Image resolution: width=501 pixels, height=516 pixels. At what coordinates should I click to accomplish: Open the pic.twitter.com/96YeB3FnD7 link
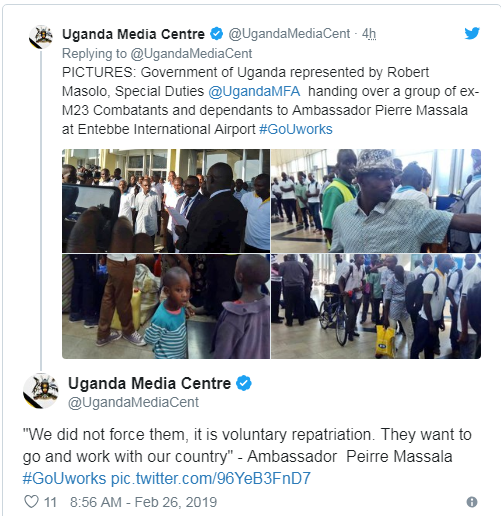tap(211, 478)
